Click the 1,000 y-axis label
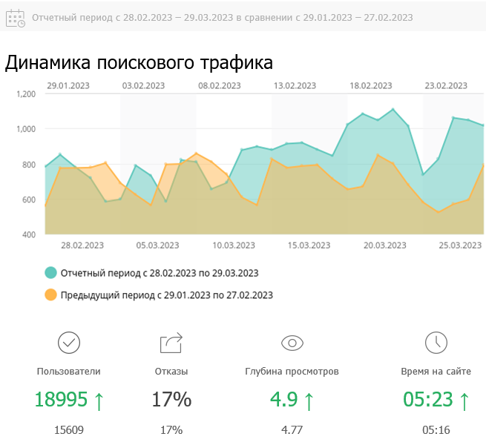486x448 pixels. pos(26,129)
